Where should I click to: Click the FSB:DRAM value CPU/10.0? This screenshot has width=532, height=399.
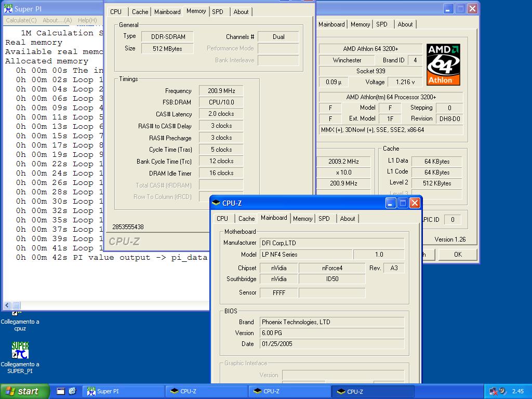(x=221, y=102)
